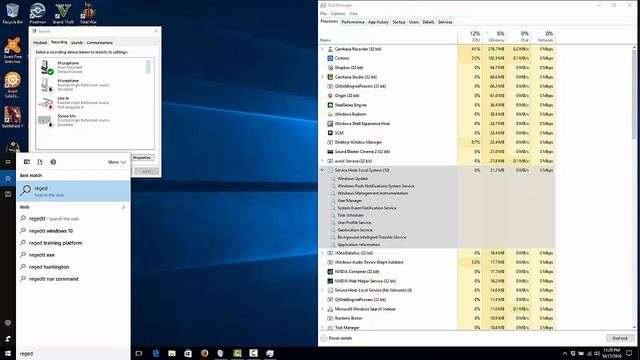640x360 pixels.
Task: Click the Sound Blaster Cinema 2 process icon
Action: click(x=330, y=151)
